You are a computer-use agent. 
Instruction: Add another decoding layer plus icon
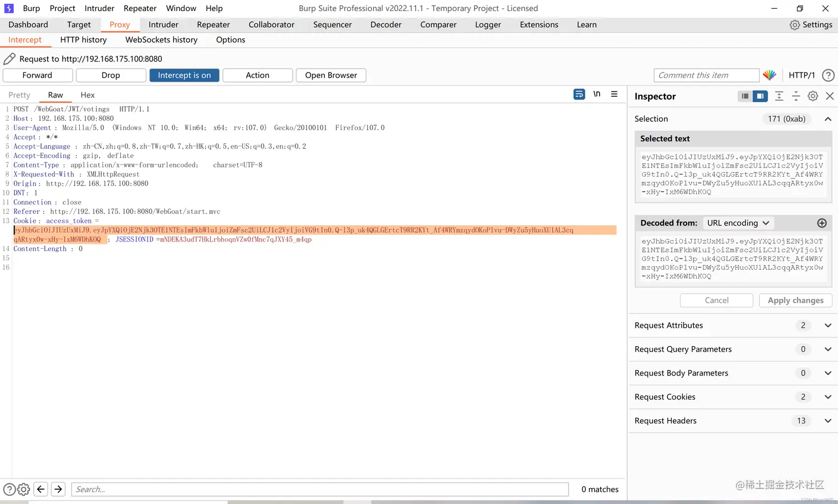(822, 223)
